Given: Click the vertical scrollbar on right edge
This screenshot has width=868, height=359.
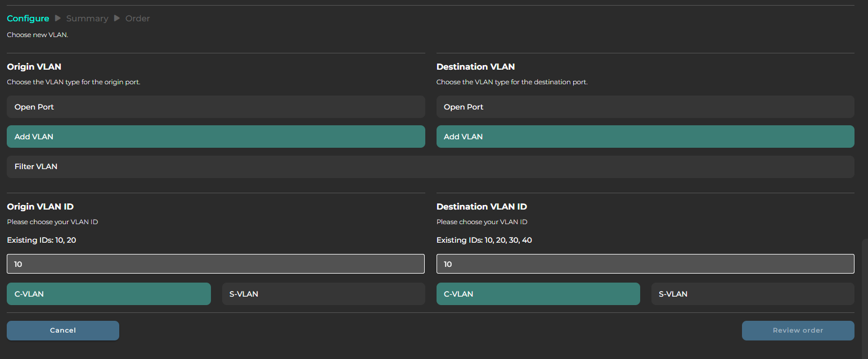Looking at the screenshot, I should [865, 298].
